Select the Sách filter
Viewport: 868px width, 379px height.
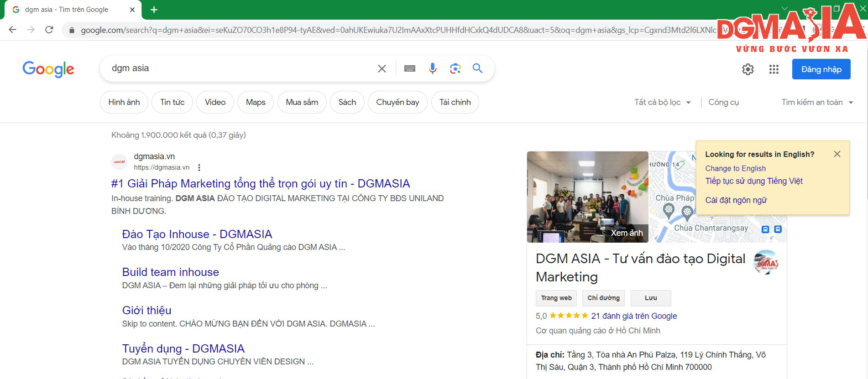347,102
